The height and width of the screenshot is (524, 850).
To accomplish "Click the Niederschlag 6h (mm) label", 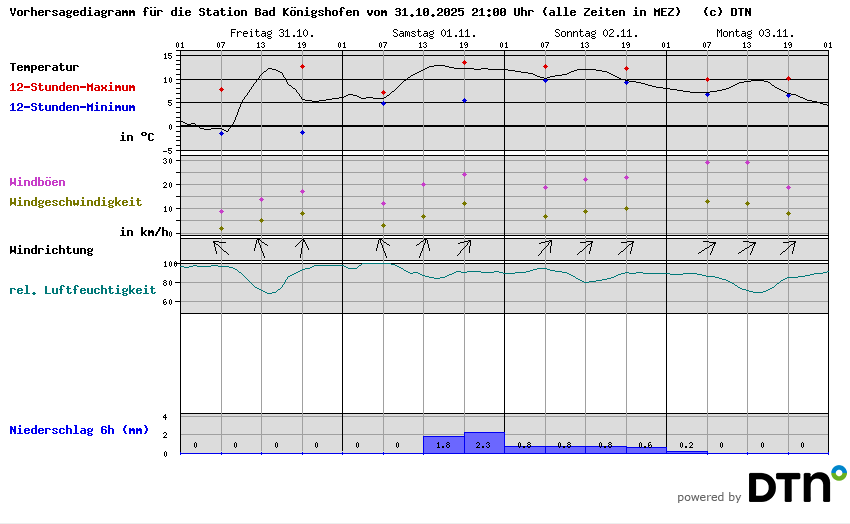I will (78, 430).
